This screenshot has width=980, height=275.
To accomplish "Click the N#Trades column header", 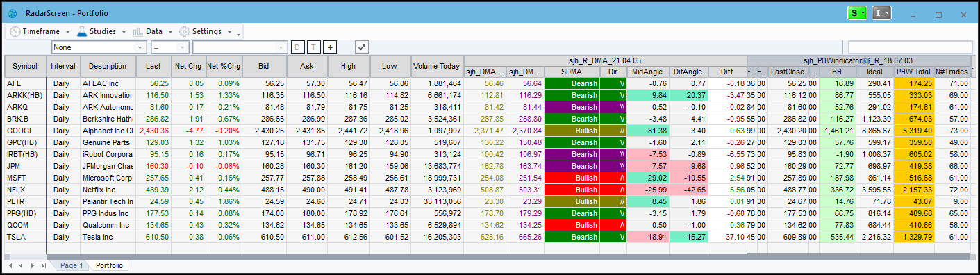I will pyautogui.click(x=952, y=72).
